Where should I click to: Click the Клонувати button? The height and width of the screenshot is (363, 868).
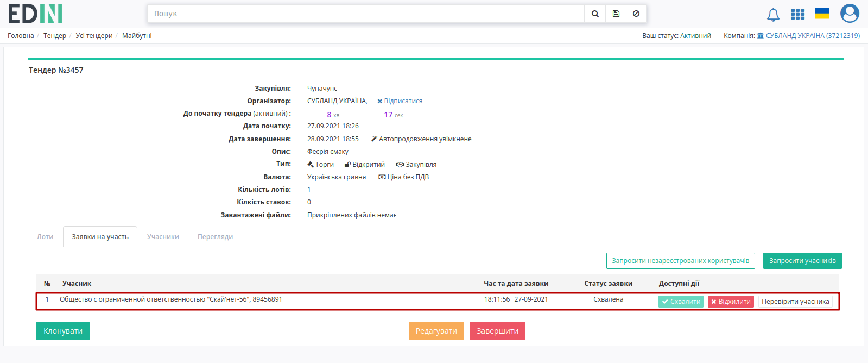[x=63, y=331]
